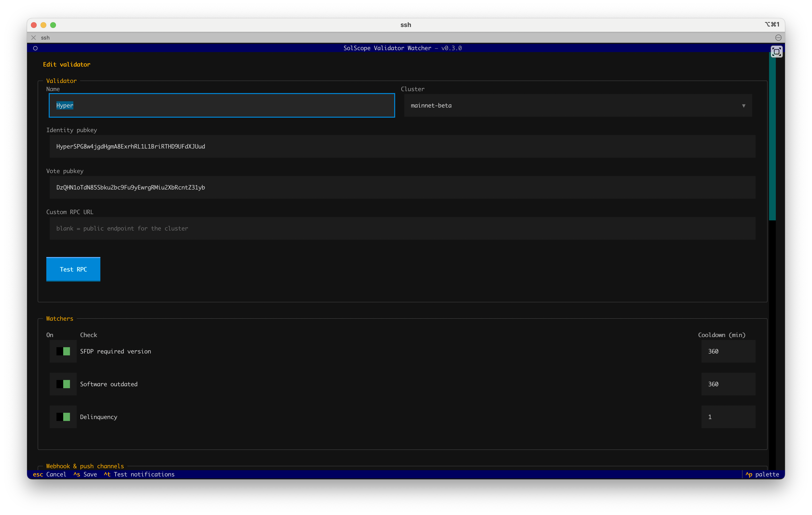Toggle the Delinquency watcher switch

pyautogui.click(x=63, y=417)
